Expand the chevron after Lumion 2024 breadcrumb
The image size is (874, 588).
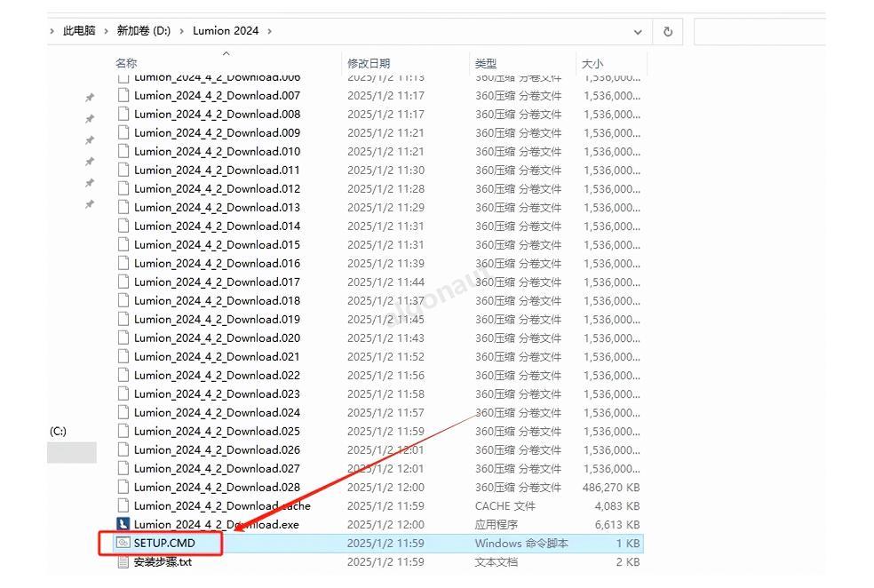pyautogui.click(x=269, y=31)
